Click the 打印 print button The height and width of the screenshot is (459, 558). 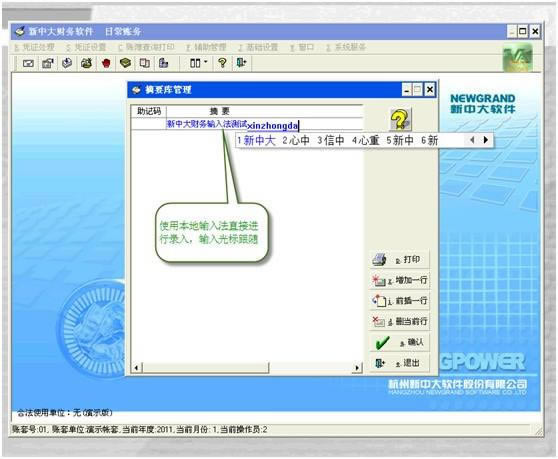pyautogui.click(x=399, y=259)
